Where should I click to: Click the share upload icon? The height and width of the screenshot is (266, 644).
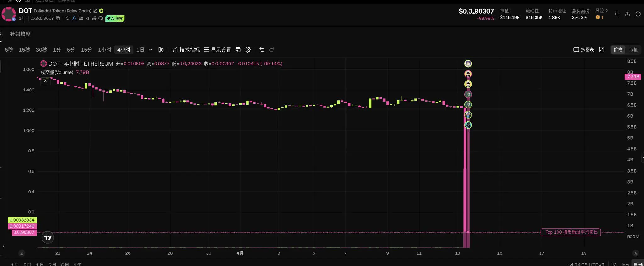click(x=627, y=14)
